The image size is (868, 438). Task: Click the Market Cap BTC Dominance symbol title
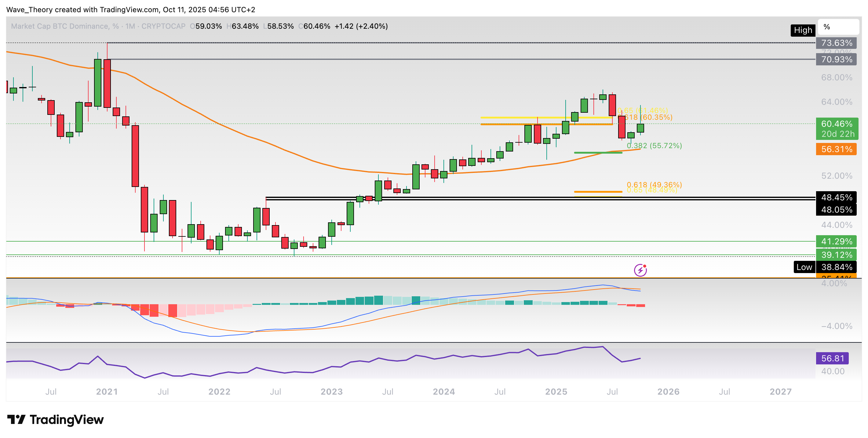(x=60, y=26)
